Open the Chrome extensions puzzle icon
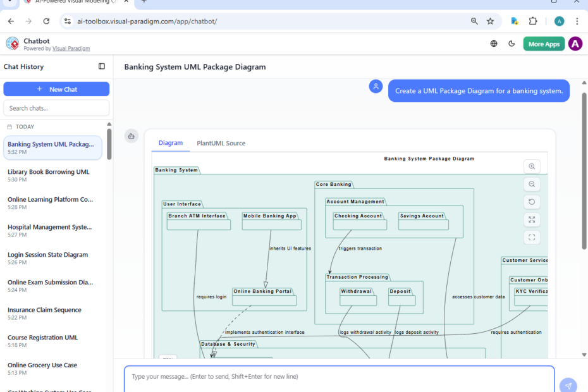588x392 pixels. [533, 21]
